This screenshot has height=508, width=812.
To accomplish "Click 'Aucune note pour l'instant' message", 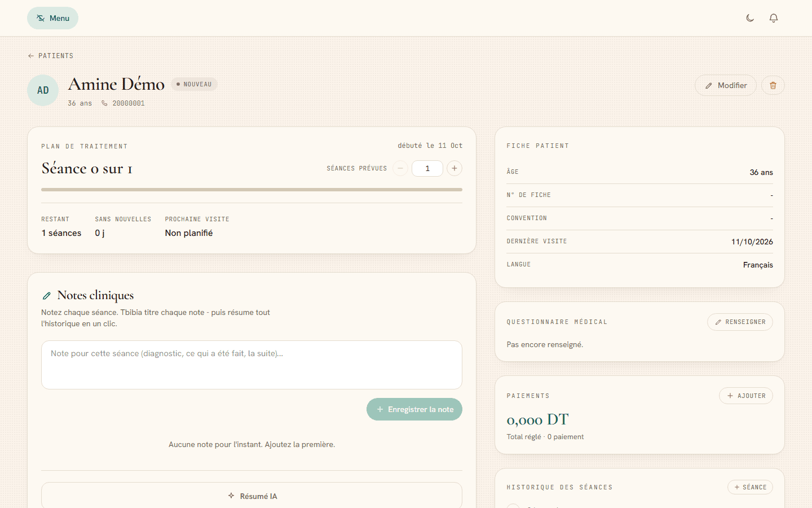I will click(251, 444).
